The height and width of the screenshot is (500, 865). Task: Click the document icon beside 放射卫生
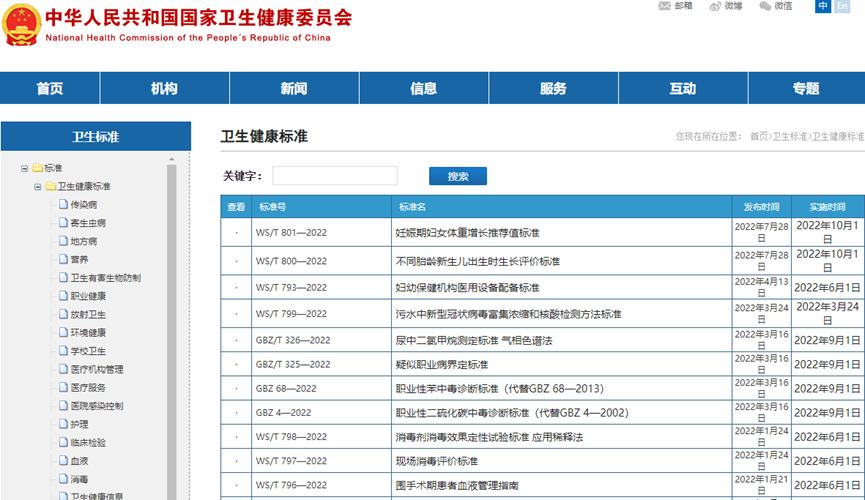click(x=63, y=314)
